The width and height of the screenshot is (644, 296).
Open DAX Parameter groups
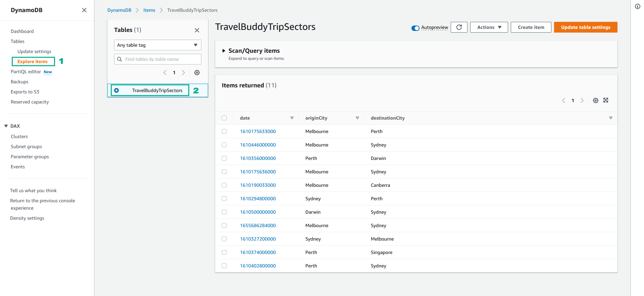(30, 157)
